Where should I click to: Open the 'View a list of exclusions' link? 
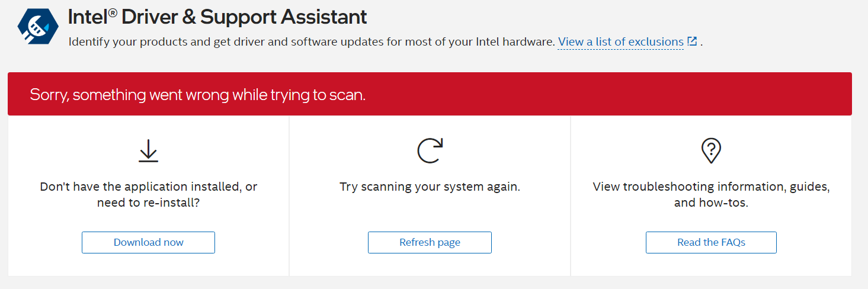pos(620,42)
